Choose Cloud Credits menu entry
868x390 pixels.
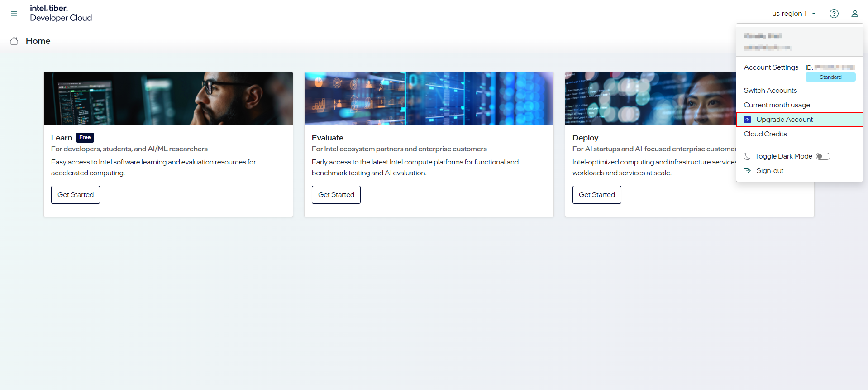[765, 134]
